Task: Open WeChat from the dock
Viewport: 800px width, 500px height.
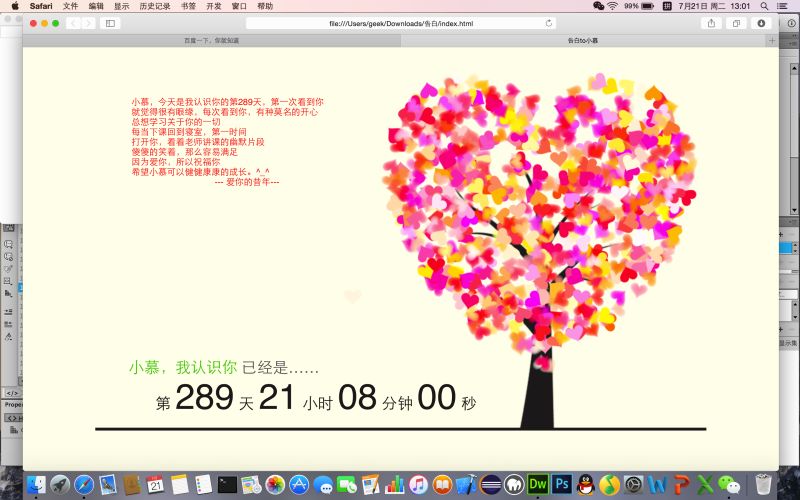Action: [729, 484]
